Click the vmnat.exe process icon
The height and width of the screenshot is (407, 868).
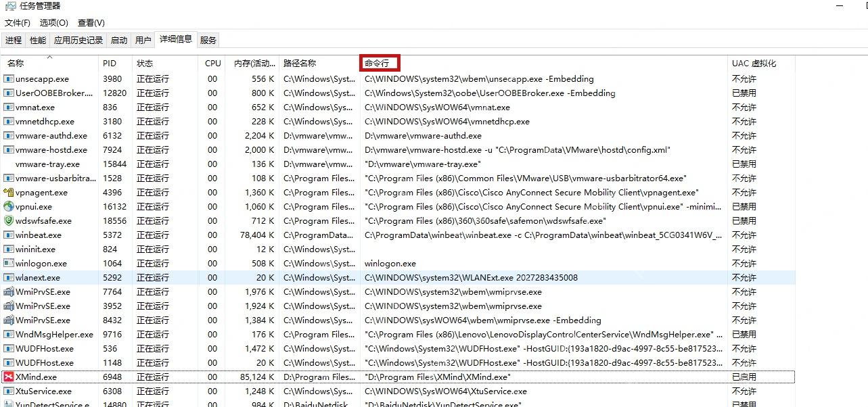9,107
